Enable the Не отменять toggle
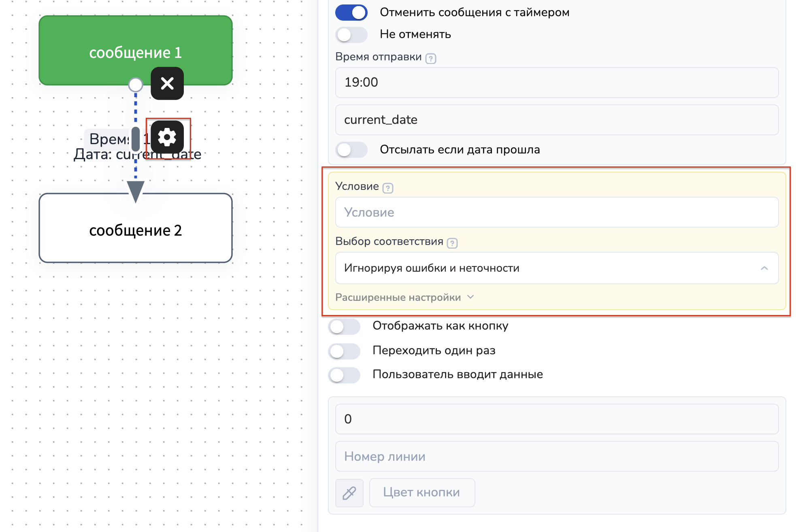The height and width of the screenshot is (532, 796). [351, 35]
